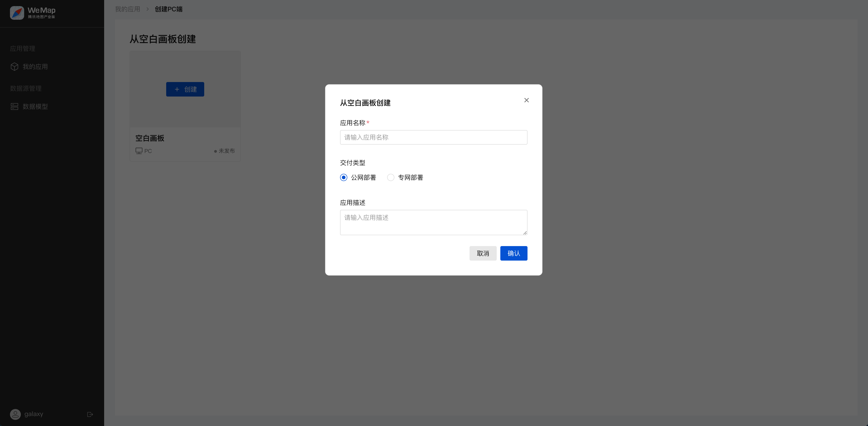
Task: Click the 空白画板 card title
Action: (x=150, y=138)
